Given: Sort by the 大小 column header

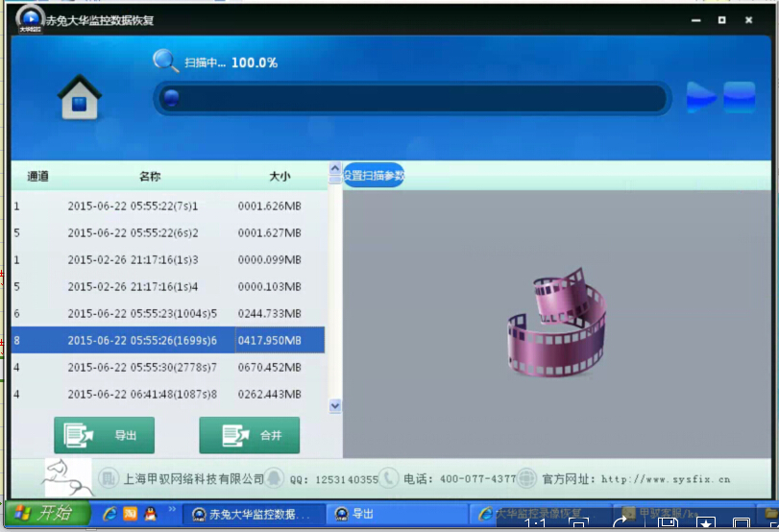Looking at the screenshot, I should (x=280, y=176).
